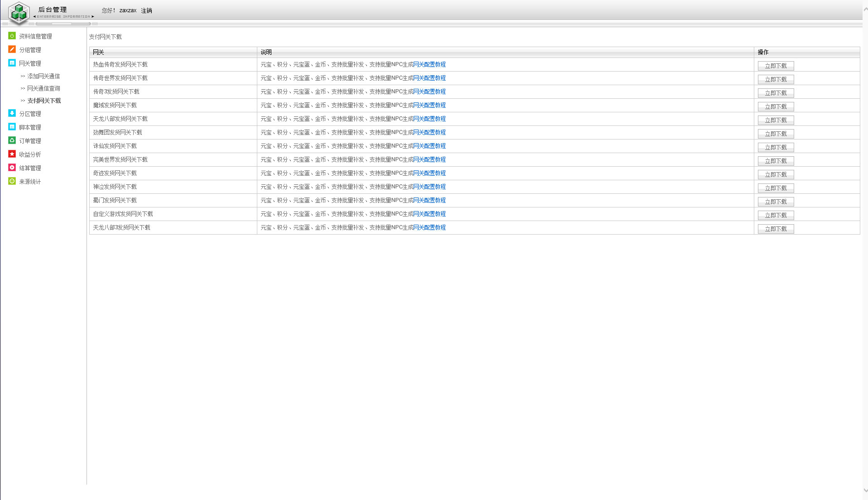The width and height of the screenshot is (868, 500).
Task: Download the 热血传奇 gateway with 立即下载
Action: pos(776,66)
